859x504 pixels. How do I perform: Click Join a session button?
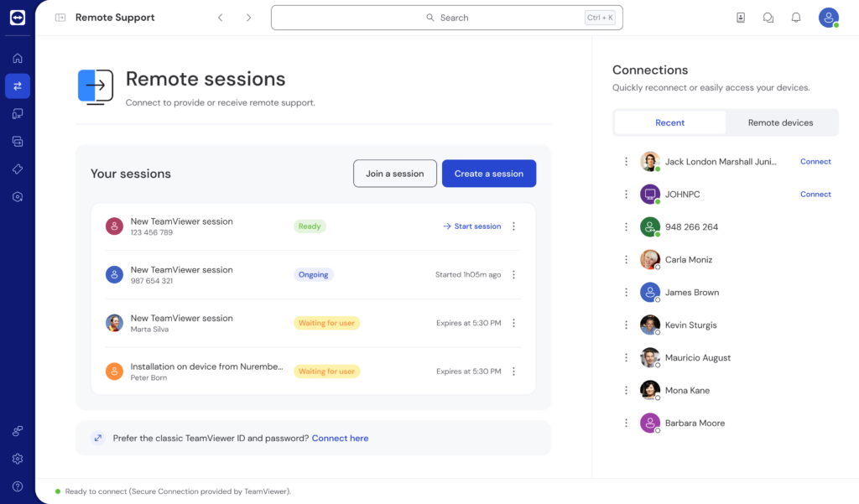pos(394,173)
